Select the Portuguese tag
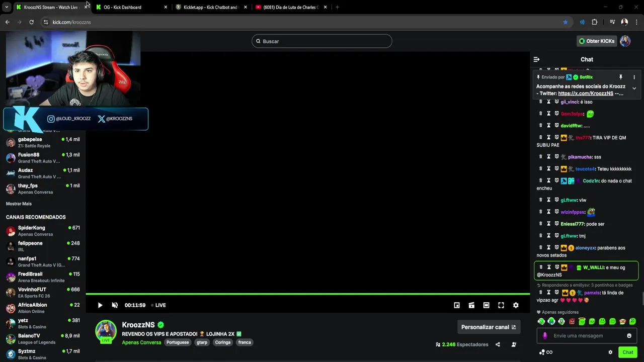Viewport: 644px width, 362px height. [178, 342]
